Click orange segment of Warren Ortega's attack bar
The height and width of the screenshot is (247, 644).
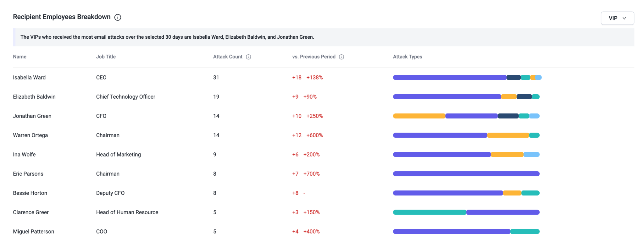point(508,135)
